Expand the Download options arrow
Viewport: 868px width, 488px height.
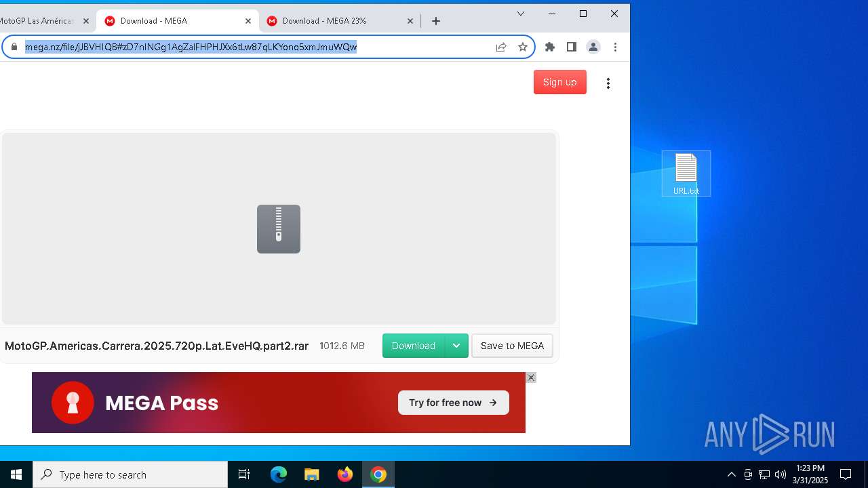(456, 346)
